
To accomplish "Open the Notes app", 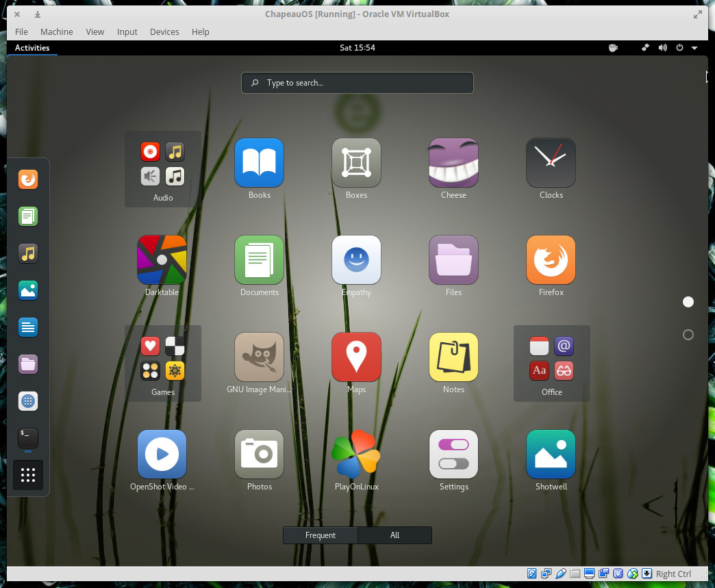I will 453,357.
